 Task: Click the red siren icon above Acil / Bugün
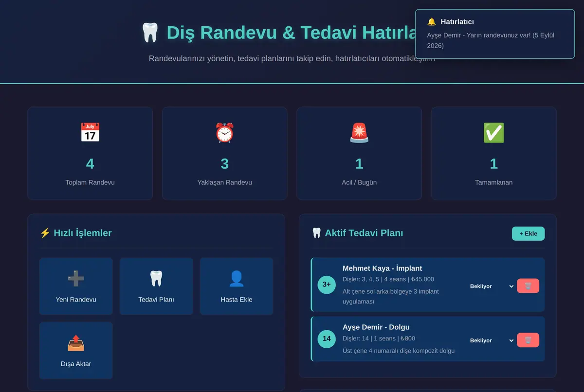(359, 132)
